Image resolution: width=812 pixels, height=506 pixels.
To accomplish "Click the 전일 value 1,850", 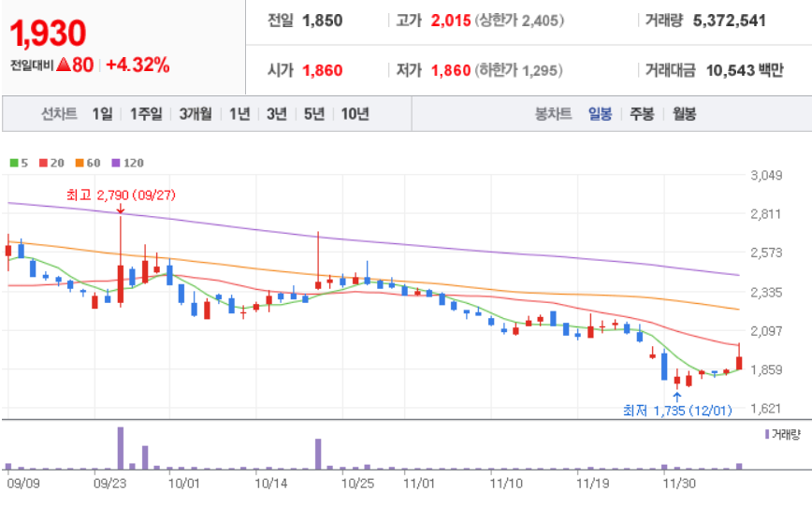I will click(x=323, y=21).
